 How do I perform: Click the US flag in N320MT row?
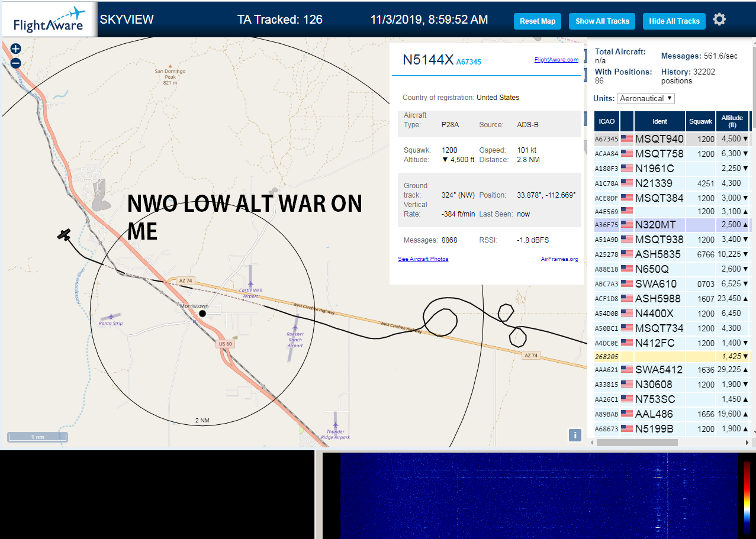click(x=627, y=225)
